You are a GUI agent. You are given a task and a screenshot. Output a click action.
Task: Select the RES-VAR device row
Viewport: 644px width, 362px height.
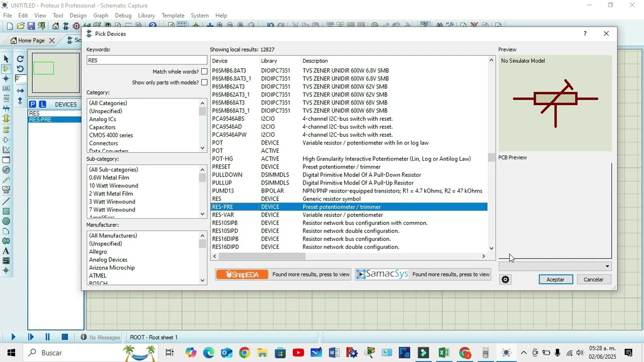(349, 215)
